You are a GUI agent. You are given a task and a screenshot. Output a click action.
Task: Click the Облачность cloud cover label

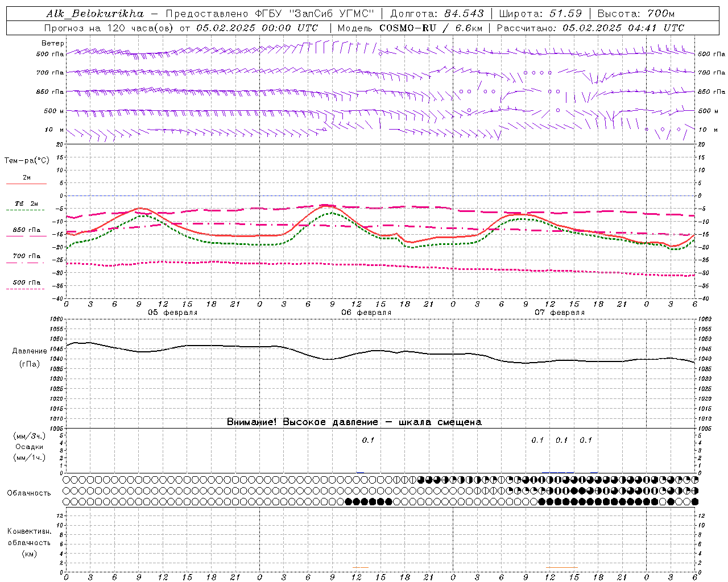coord(29,493)
